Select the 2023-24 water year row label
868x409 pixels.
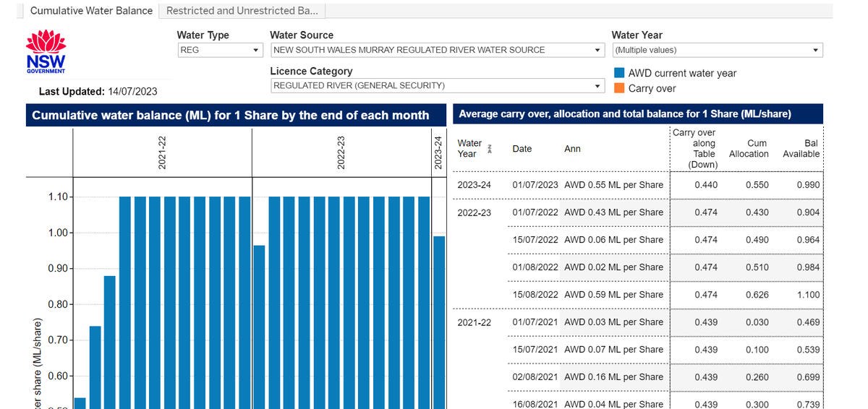(x=474, y=185)
